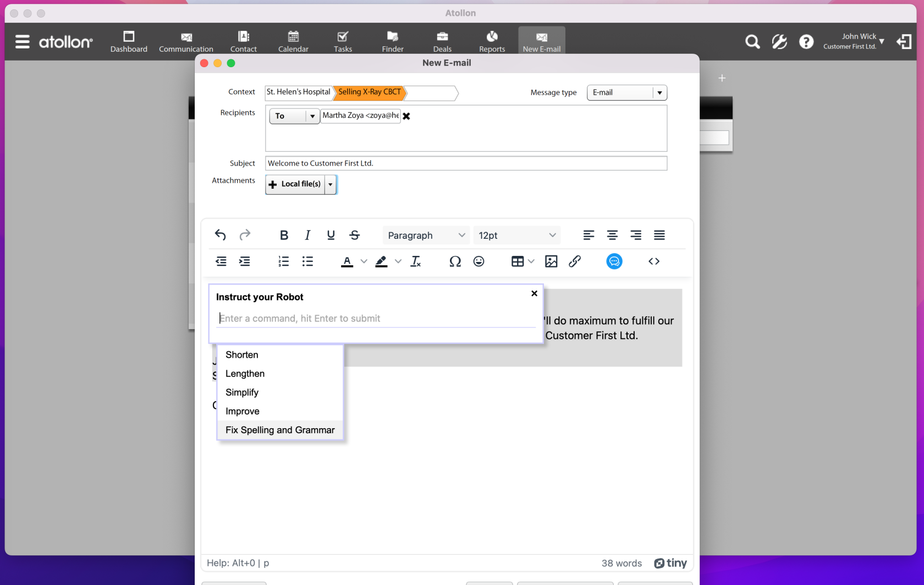This screenshot has height=585, width=924.
Task: Increase indent of paragraph
Action: point(245,261)
